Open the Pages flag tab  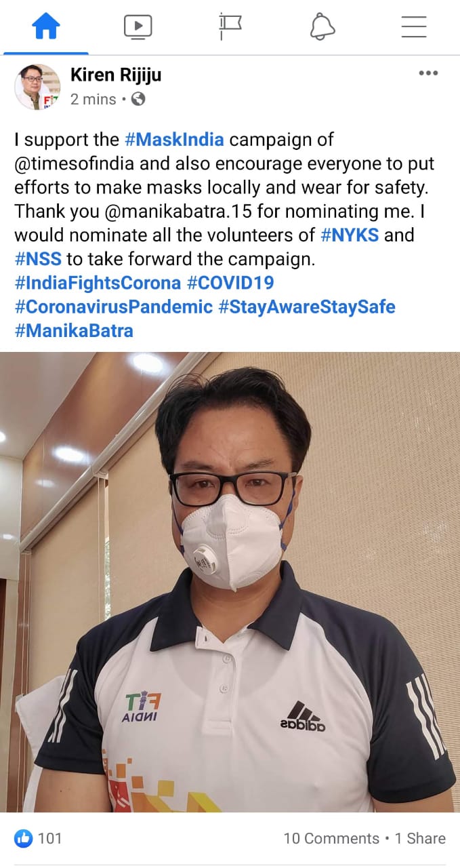[230, 27]
